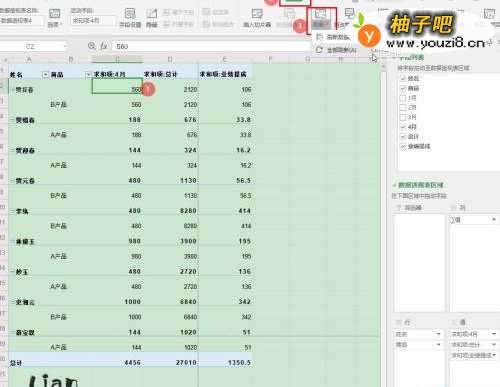Open the 姓名 column filter dropdown
The height and width of the screenshot is (387, 500).
[45, 74]
